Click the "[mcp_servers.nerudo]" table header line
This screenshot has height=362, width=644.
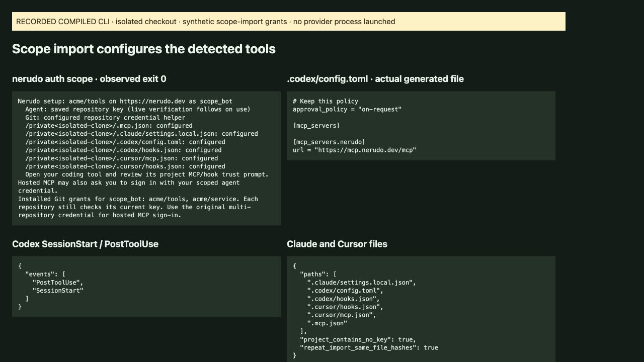point(329,142)
